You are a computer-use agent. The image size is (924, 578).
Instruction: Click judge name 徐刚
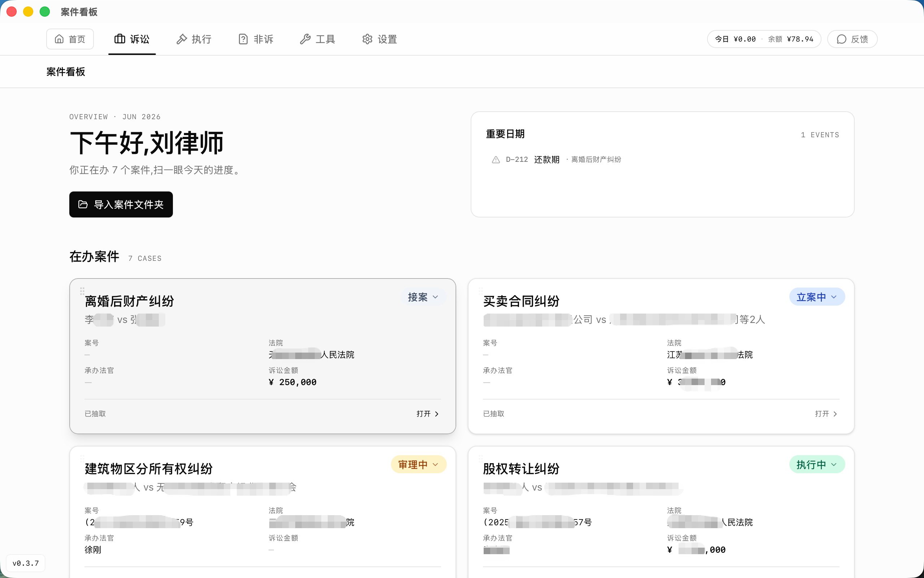[x=93, y=550]
